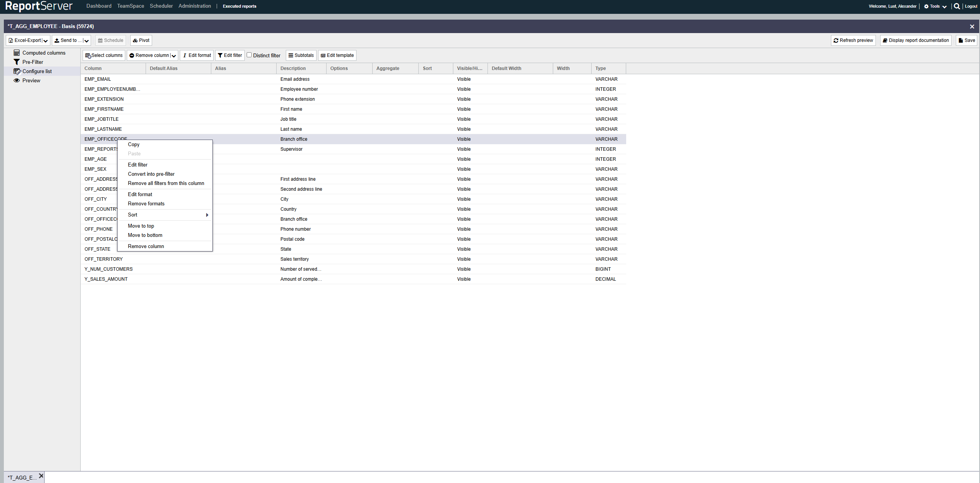
Task: Open the Tools menu in header
Action: coord(935,6)
